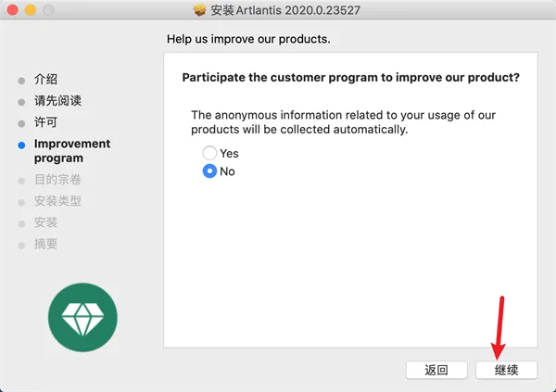
Task: Click the package icon in title bar
Action: [199, 10]
